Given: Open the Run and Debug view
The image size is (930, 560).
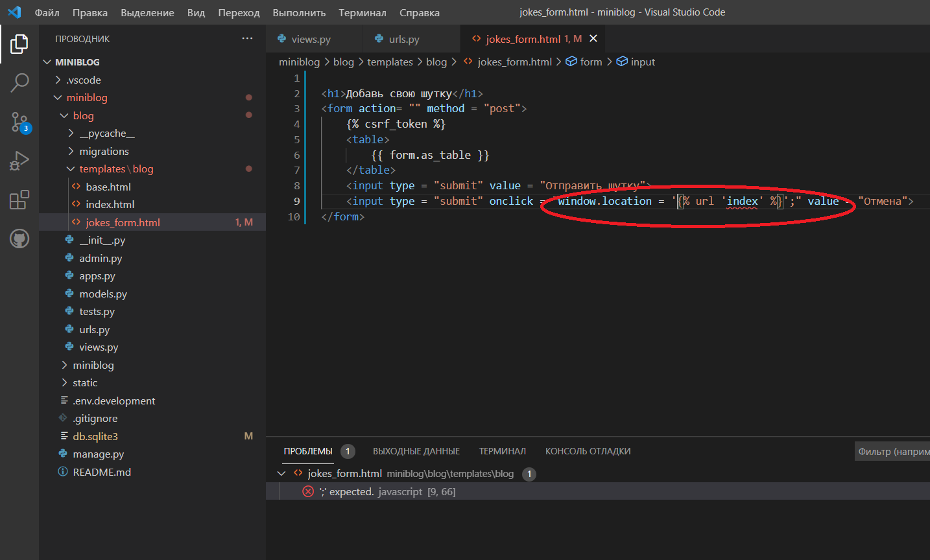Looking at the screenshot, I should point(19,161).
